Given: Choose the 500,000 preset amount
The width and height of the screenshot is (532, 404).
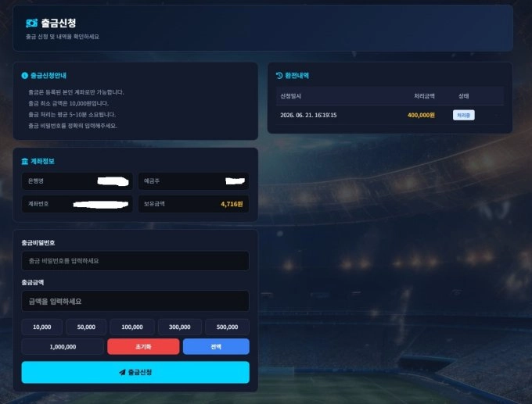Looking at the screenshot, I should pos(228,327).
